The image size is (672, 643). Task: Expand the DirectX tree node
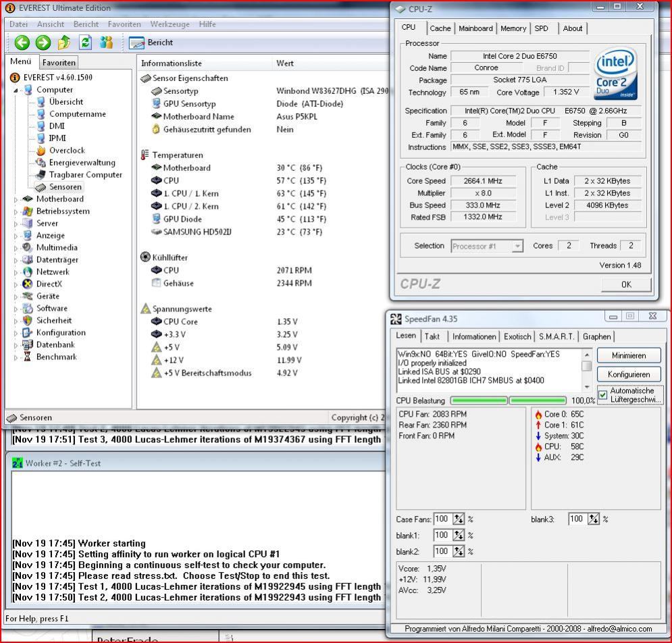16,284
